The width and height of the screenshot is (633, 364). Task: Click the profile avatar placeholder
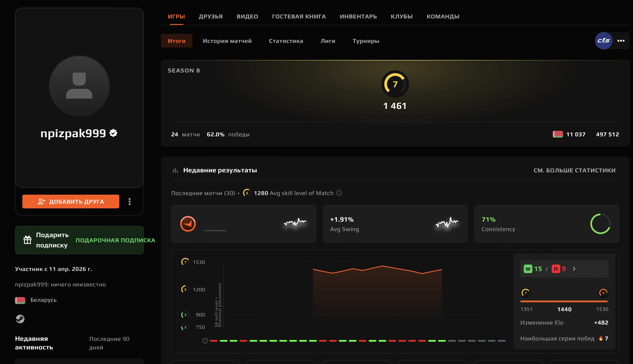79,86
